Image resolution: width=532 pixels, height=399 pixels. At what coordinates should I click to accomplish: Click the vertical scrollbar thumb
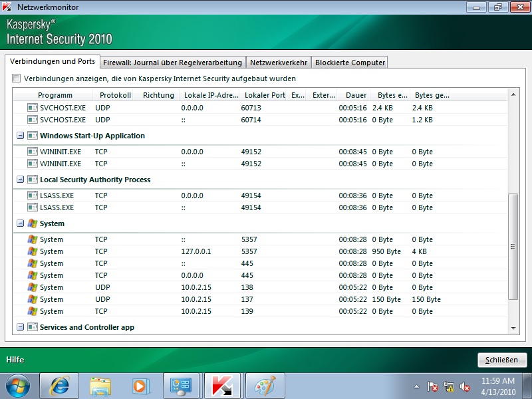[513, 247]
